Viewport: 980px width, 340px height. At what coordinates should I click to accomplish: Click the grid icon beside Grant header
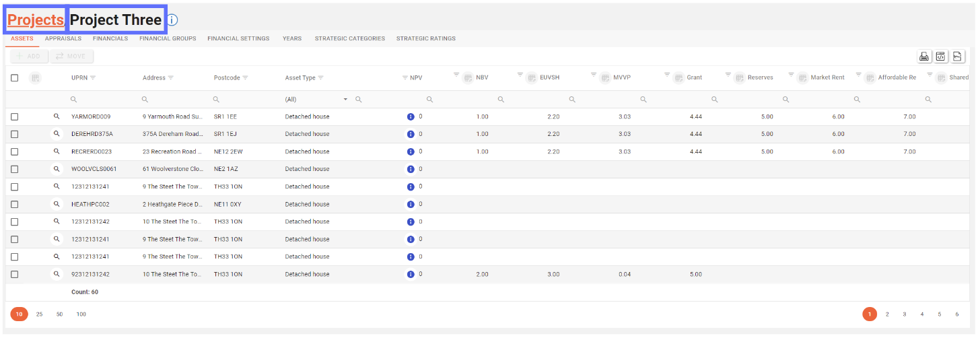click(678, 78)
